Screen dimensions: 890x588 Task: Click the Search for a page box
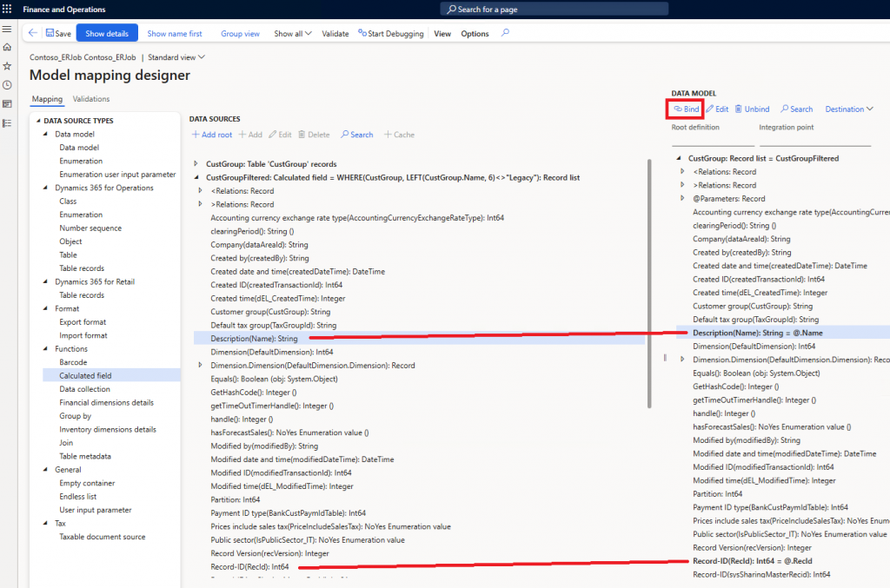555,9
